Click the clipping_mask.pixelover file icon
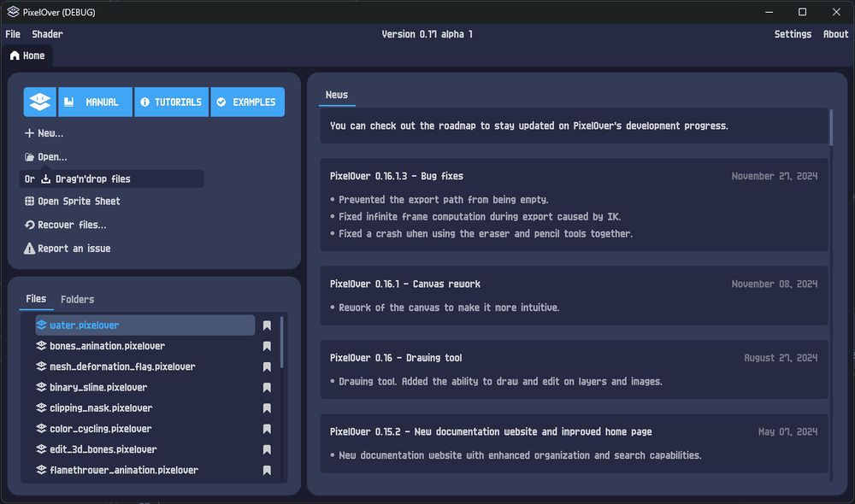This screenshot has height=504, width=855. point(41,408)
